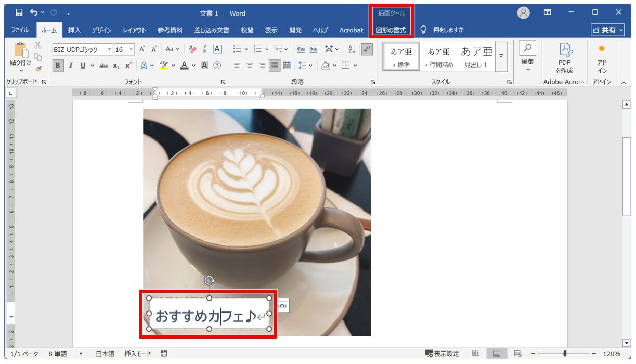Apply the 行間詰め style

pos(438,57)
